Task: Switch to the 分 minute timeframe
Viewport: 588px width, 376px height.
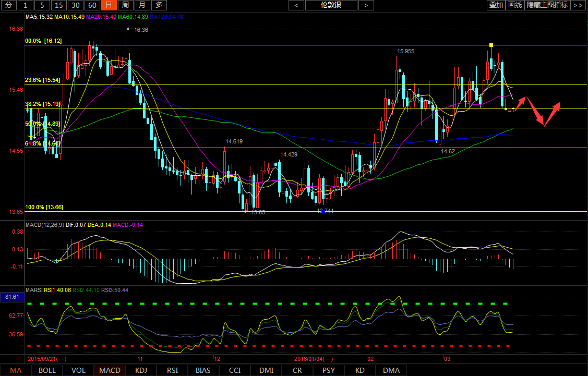Action: 9,5
